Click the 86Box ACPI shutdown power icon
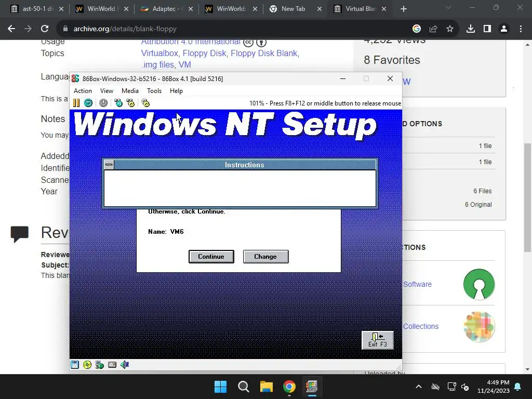Image resolution: width=532 pixels, height=399 pixels. [x=103, y=103]
